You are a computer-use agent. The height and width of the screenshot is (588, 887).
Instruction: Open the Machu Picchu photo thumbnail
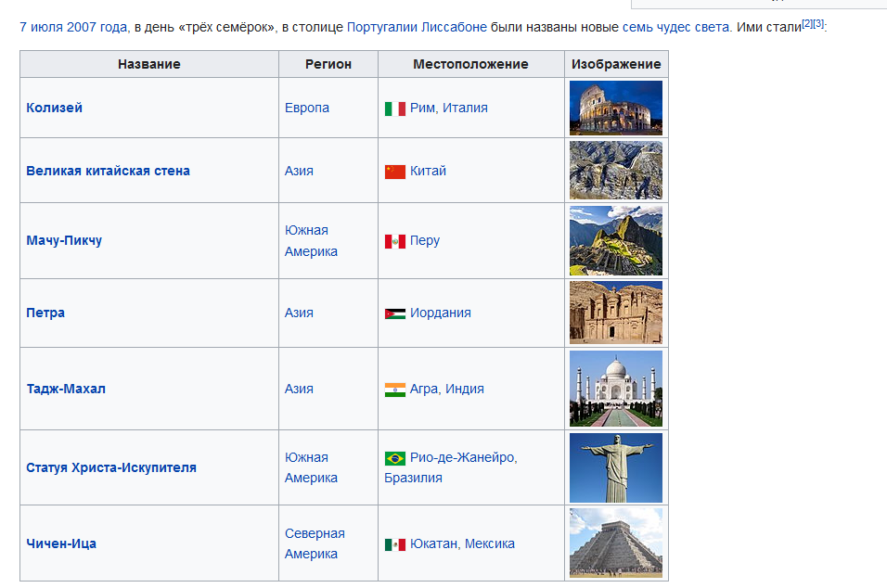(615, 240)
